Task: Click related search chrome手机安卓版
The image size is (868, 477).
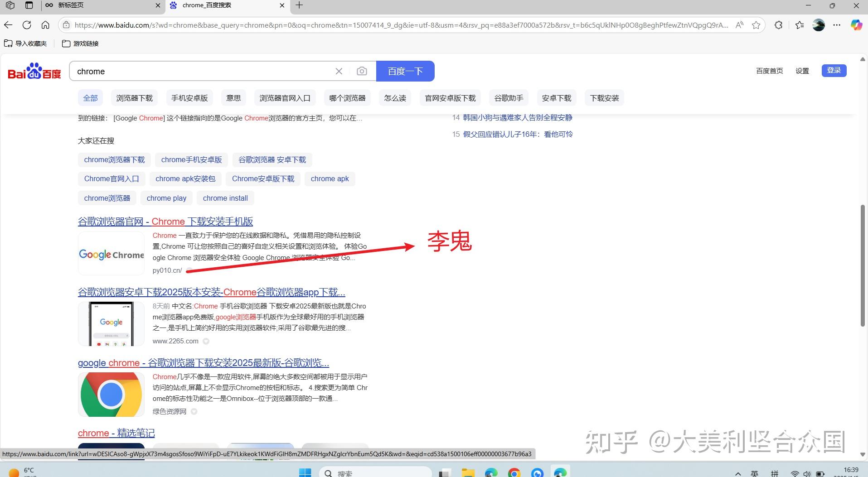Action: point(191,159)
